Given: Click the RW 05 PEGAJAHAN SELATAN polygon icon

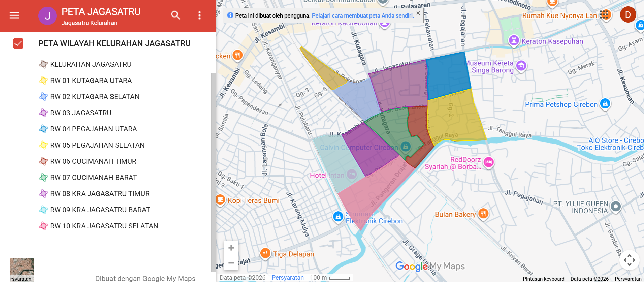Looking at the screenshot, I should click(43, 145).
